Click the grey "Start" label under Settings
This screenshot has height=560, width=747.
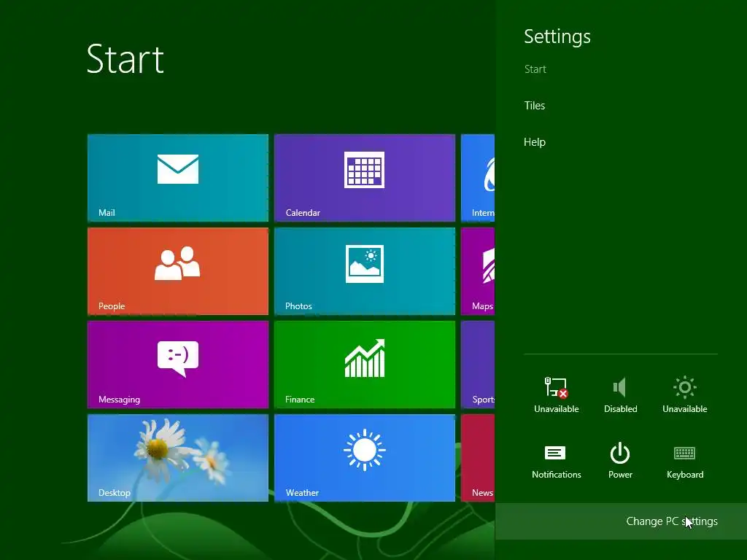[x=535, y=69]
